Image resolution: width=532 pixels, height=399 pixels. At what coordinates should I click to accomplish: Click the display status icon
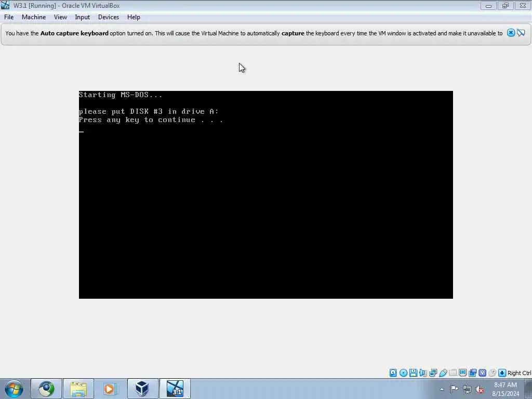pos(462,373)
